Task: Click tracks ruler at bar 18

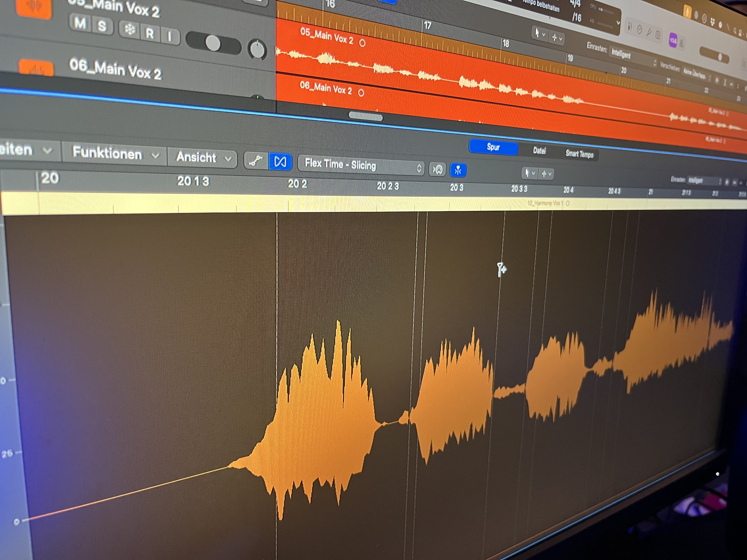Action: pos(506,44)
